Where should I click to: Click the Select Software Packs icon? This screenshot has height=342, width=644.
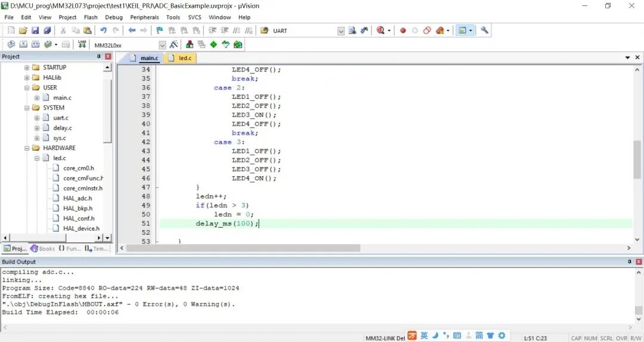225,44
